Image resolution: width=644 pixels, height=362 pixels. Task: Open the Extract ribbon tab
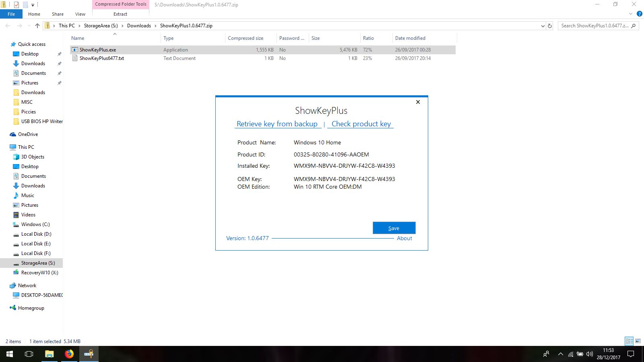click(x=120, y=14)
